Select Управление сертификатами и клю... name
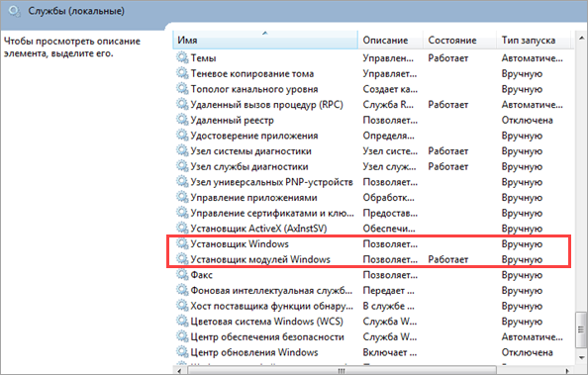 tap(272, 213)
